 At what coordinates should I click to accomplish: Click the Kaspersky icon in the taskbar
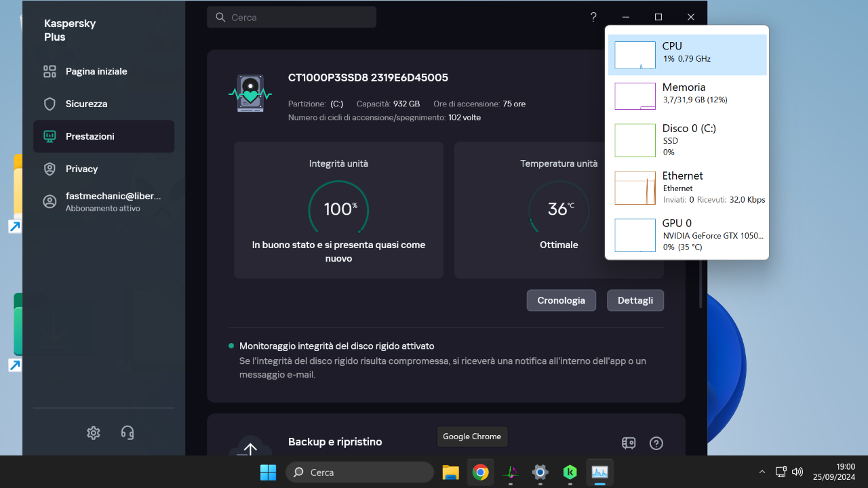point(570,472)
